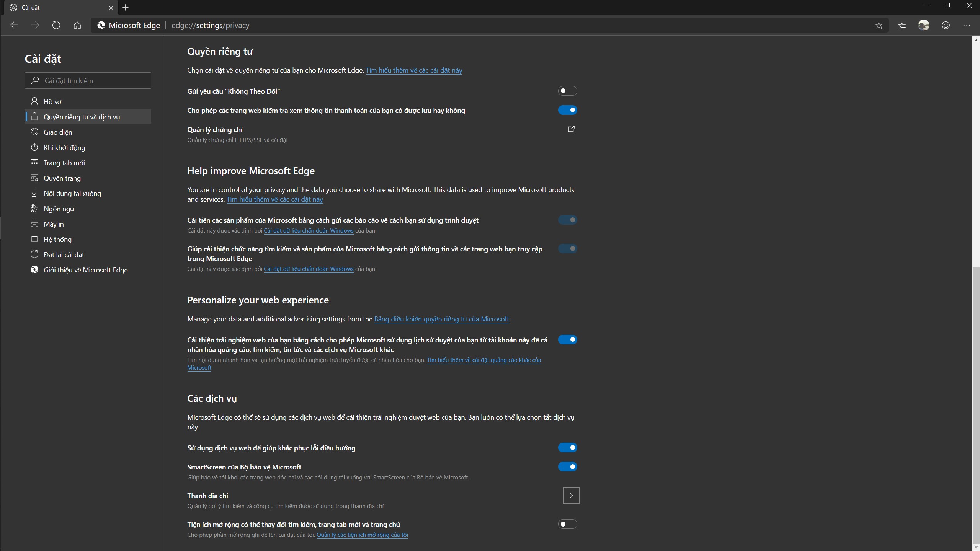The height and width of the screenshot is (551, 980).
Task: Reload the page with refresh icon
Action: coord(56,25)
